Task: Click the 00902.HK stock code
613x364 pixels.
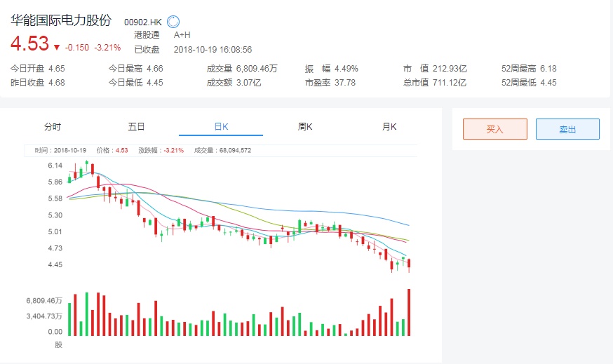Action: (144, 22)
